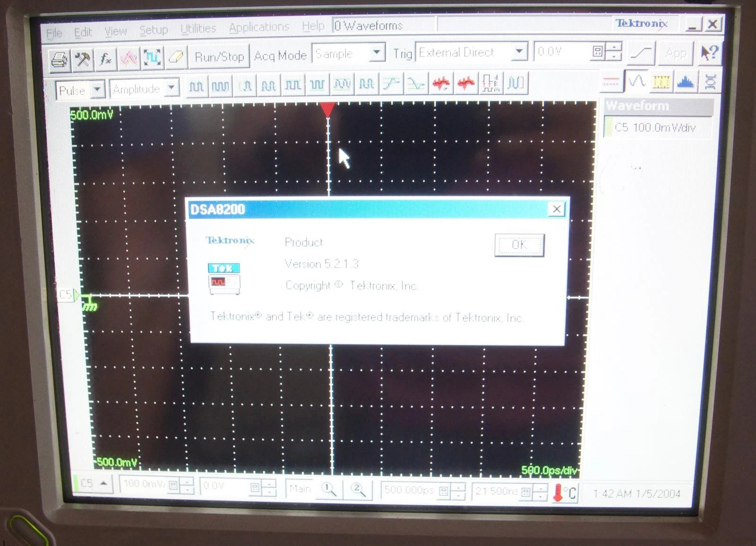Open keypad beside vertical offset 0.0V
Image resolution: width=756 pixels, height=546 pixels.
(255, 487)
